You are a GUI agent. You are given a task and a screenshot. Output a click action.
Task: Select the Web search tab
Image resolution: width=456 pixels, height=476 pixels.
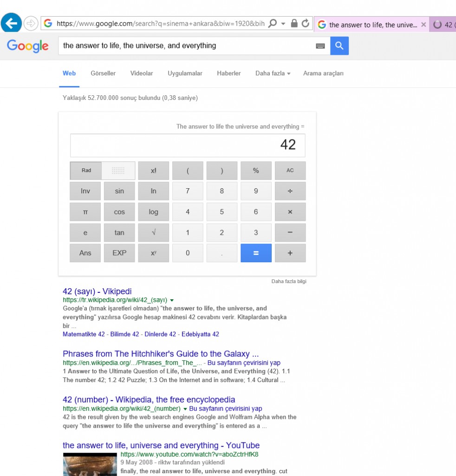coord(69,73)
